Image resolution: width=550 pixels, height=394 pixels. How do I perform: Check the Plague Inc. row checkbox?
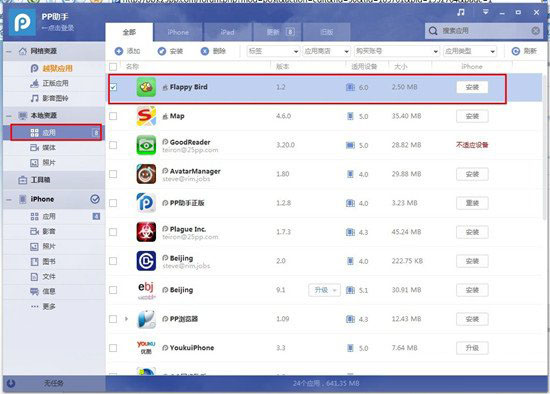113,232
